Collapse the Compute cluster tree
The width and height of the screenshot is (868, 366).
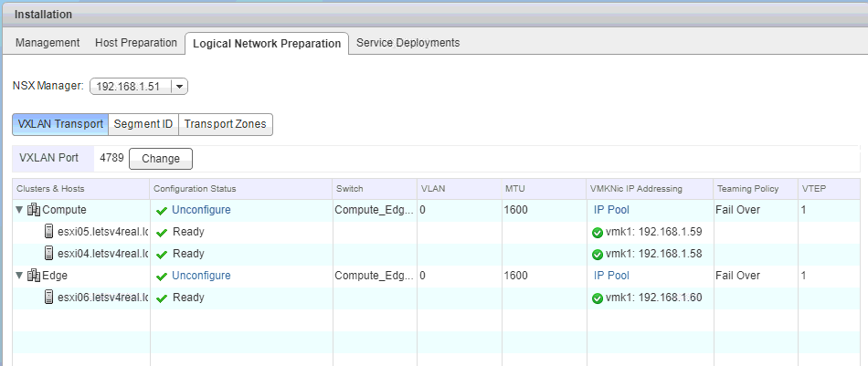point(20,210)
